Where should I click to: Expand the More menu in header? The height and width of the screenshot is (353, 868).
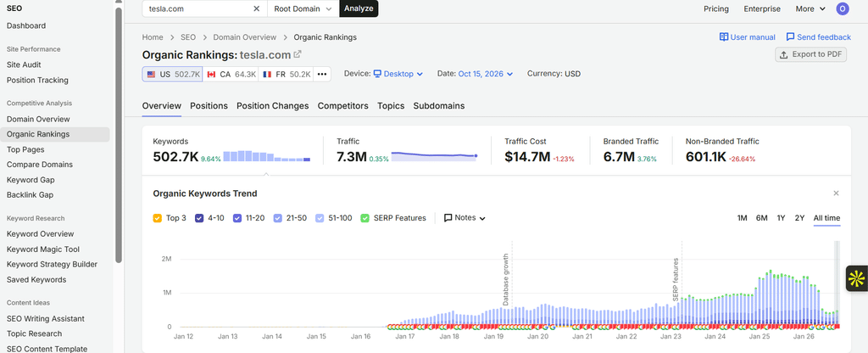[810, 8]
